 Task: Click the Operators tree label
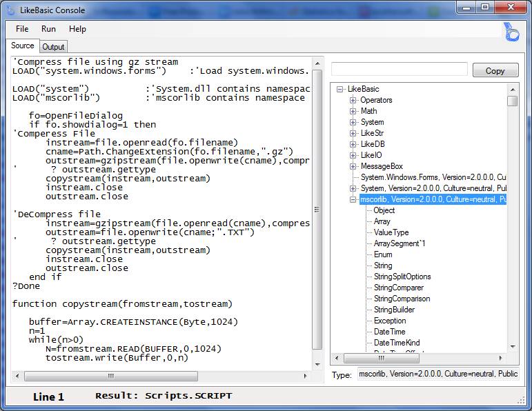[376, 100]
